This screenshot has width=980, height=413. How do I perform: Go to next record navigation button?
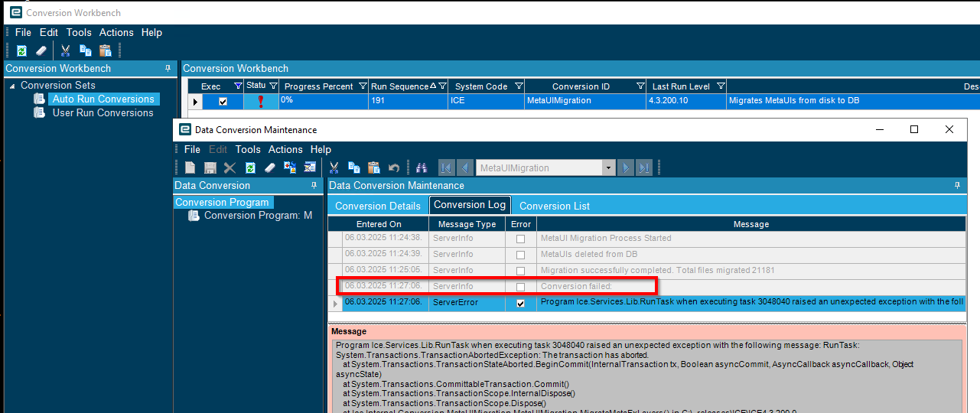point(627,167)
